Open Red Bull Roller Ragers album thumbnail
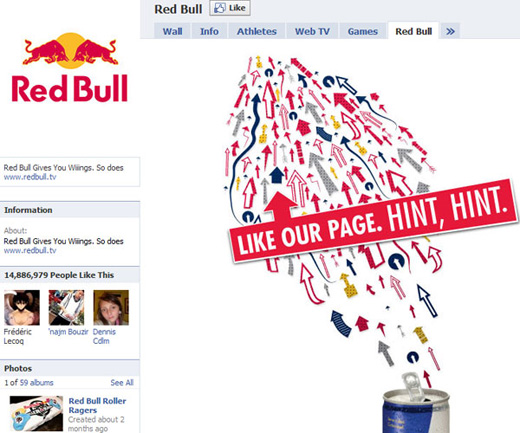 (36, 413)
